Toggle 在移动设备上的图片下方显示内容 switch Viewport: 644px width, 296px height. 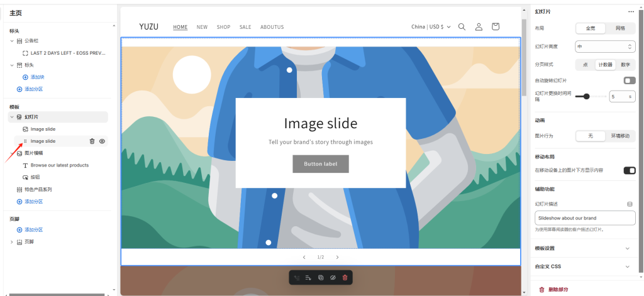[x=629, y=170]
